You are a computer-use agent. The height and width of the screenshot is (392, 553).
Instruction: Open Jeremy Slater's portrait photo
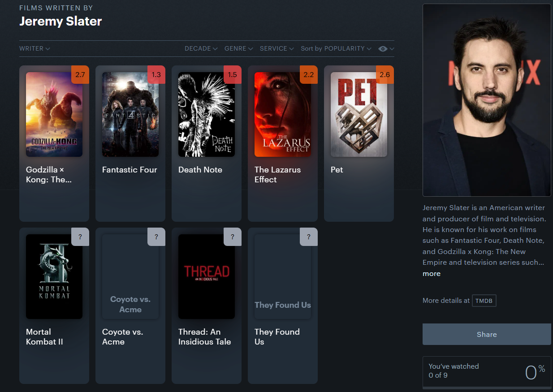click(x=487, y=100)
